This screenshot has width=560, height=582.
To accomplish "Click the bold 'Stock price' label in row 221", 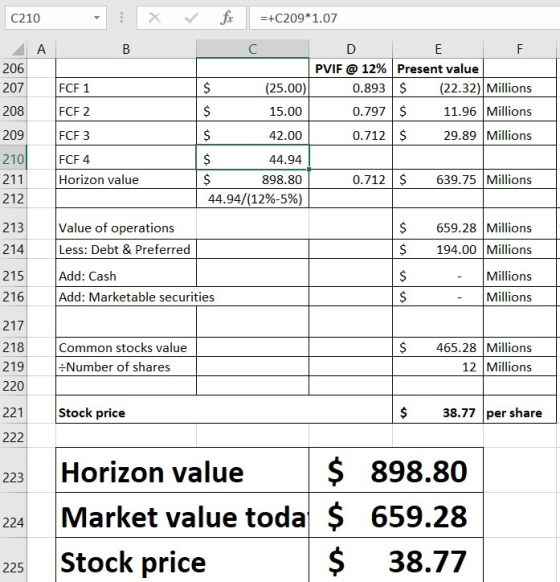I will click(x=92, y=413).
